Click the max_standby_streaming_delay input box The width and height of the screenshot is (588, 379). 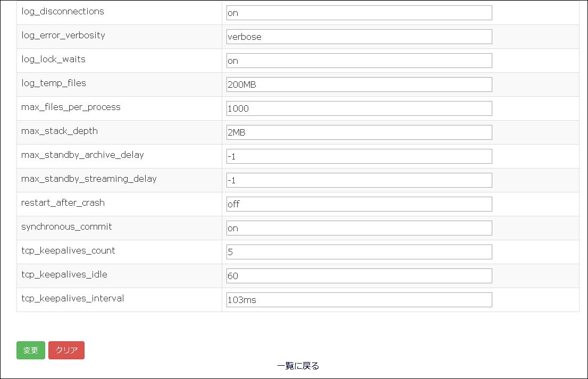[x=359, y=180]
